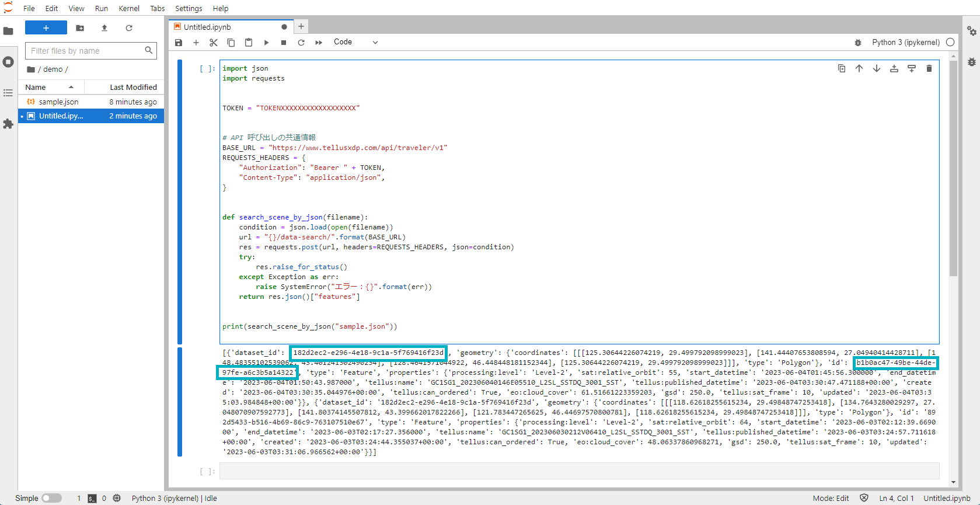Viewport: 980px width, 505px height.
Task: Open the Kernel menu
Action: point(129,8)
